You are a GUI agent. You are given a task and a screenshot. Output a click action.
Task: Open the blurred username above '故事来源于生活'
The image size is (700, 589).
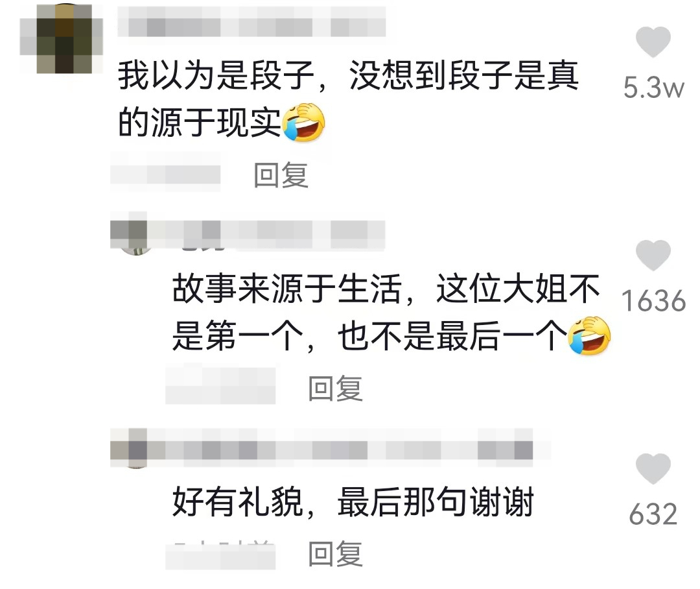266,235
